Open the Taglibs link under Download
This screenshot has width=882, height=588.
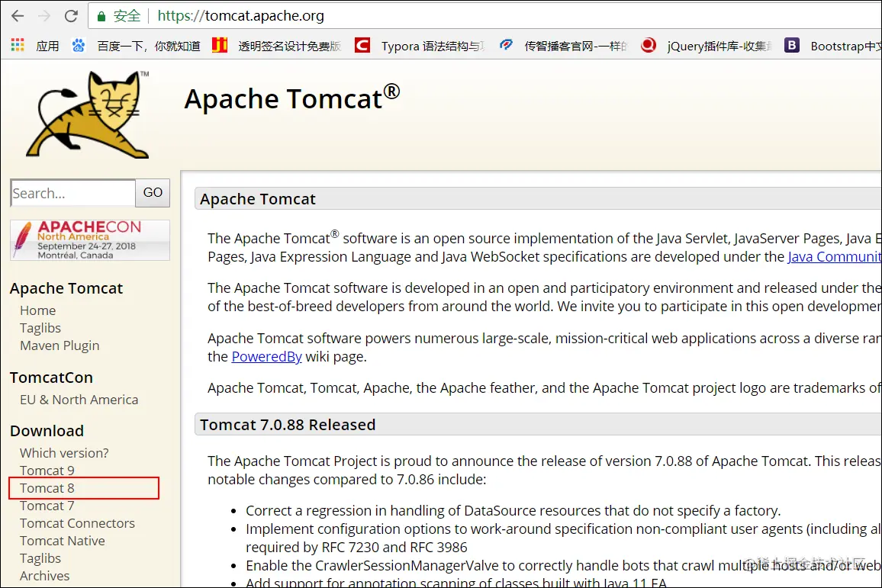[x=40, y=558]
